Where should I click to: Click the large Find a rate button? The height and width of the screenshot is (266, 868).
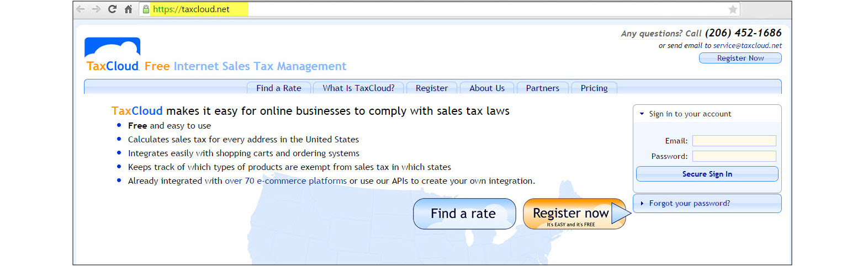[464, 214]
